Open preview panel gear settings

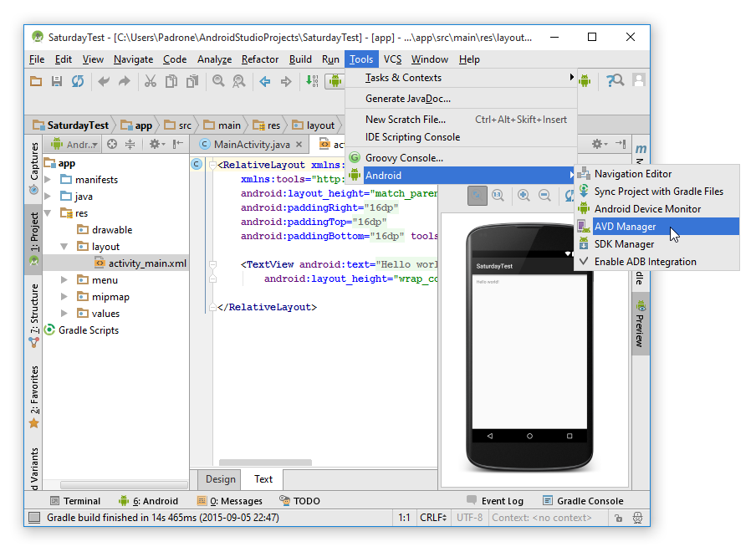[600, 144]
